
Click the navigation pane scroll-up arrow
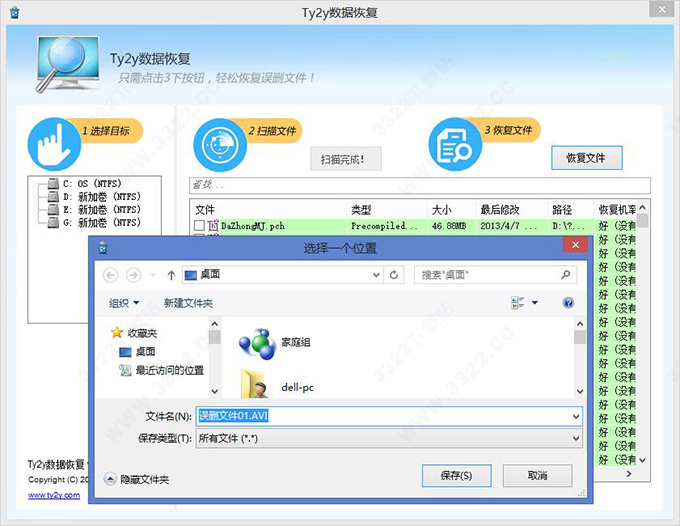pos(214,324)
